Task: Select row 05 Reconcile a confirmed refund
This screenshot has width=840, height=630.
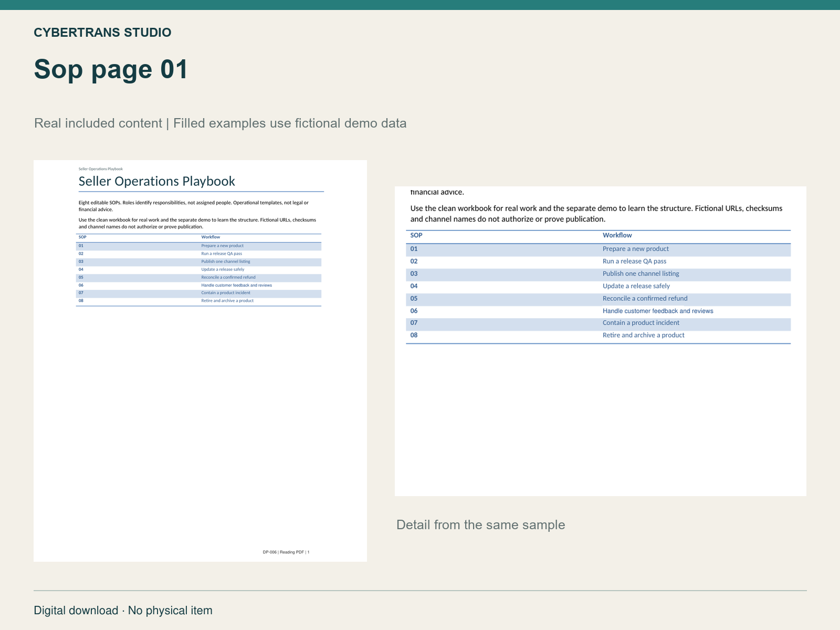Action: 598,299
